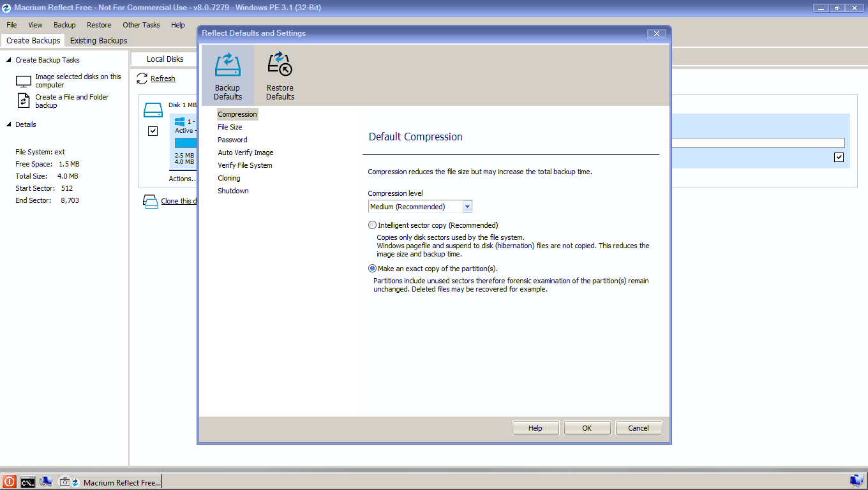Click Image selected disks on this computer text
The width and height of the screenshot is (868, 490).
coord(78,80)
